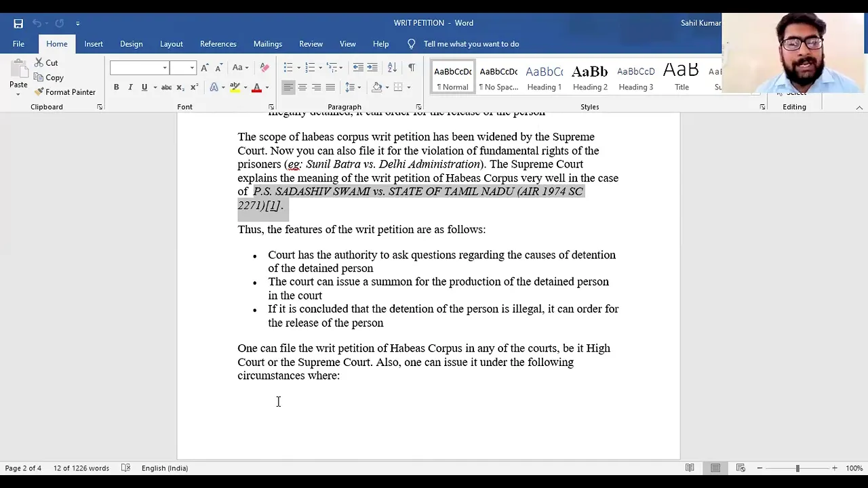Toggle Align Right
868x488 pixels.
[316, 87]
